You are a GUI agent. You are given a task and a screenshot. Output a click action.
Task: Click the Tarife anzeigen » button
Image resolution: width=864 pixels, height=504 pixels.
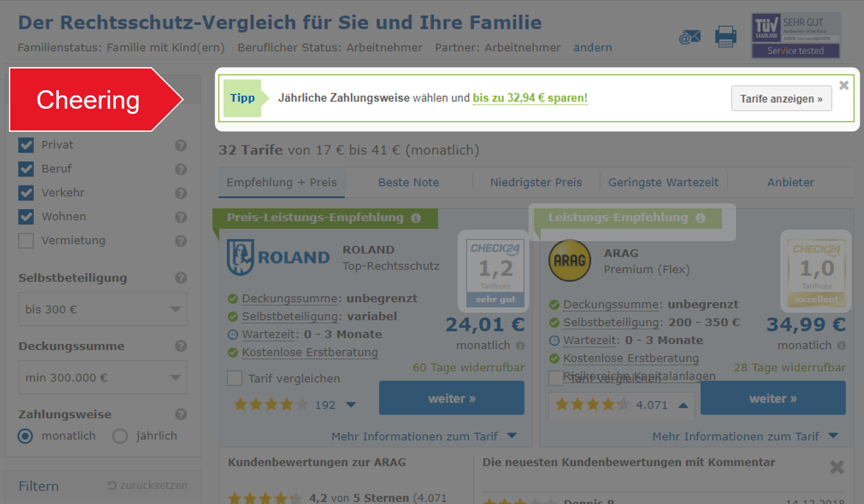click(x=781, y=99)
